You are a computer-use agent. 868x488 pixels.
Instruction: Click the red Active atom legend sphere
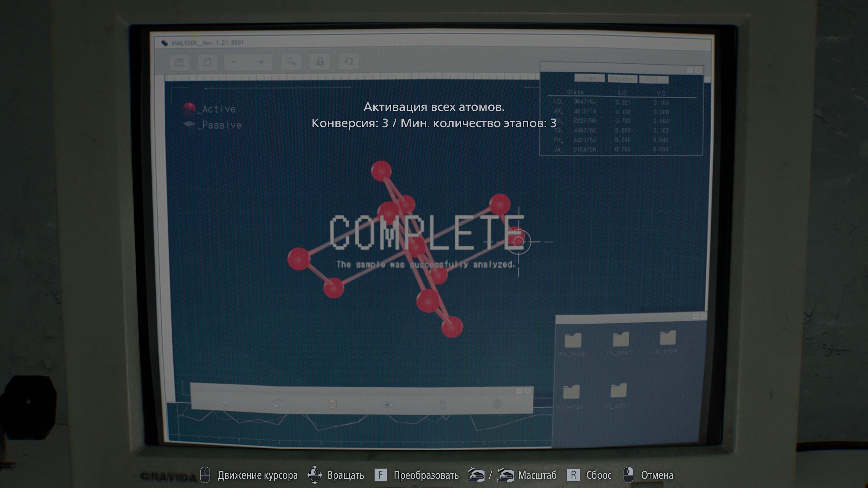[x=189, y=108]
